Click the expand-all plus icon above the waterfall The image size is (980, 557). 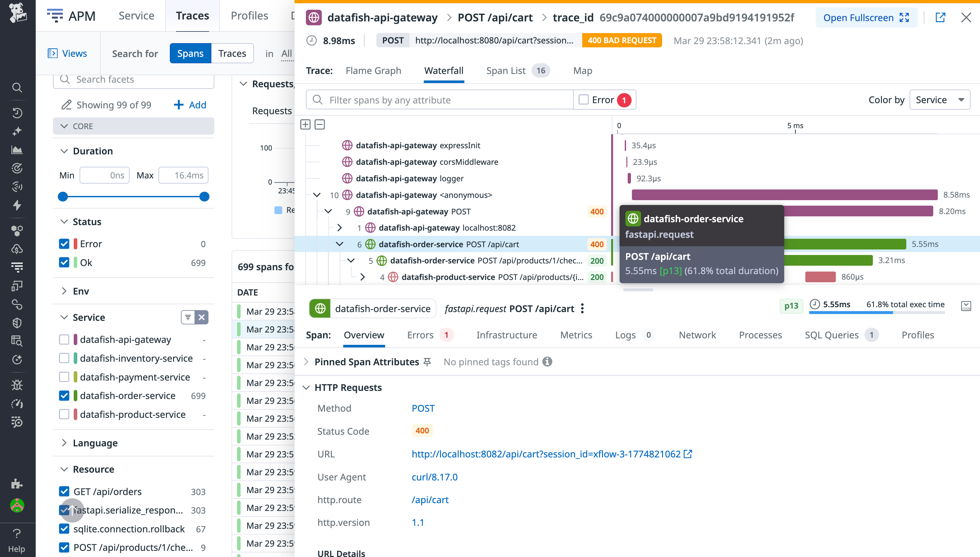[306, 124]
